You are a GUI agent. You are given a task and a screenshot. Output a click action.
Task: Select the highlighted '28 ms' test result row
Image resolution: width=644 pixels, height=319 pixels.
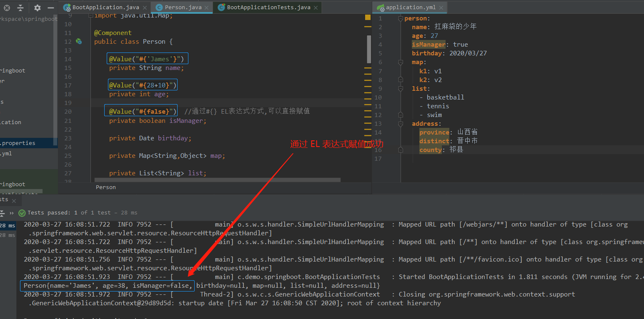[8, 226]
